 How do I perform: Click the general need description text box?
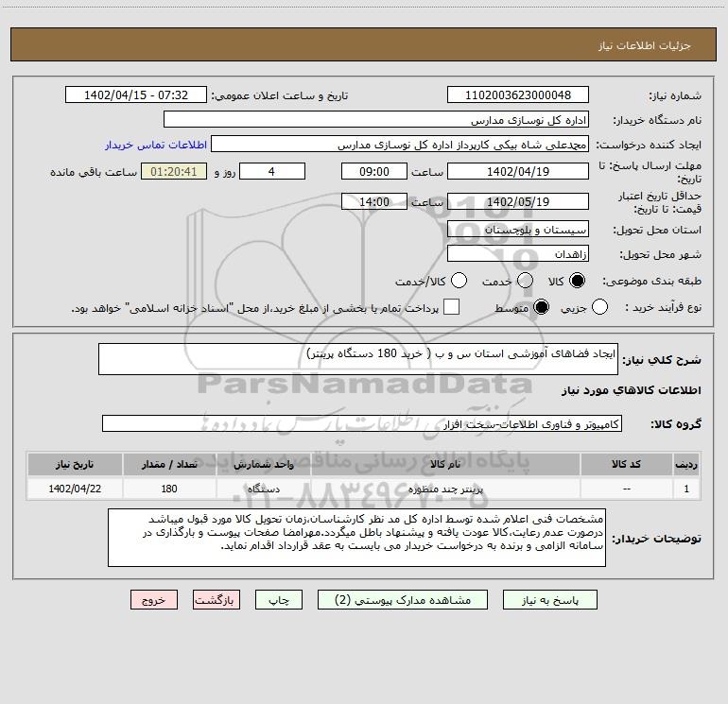[x=358, y=359]
